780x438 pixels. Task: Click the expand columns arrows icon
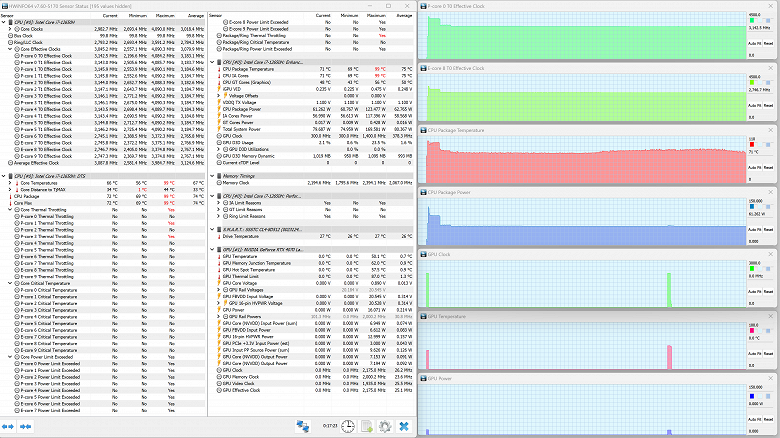(8, 427)
